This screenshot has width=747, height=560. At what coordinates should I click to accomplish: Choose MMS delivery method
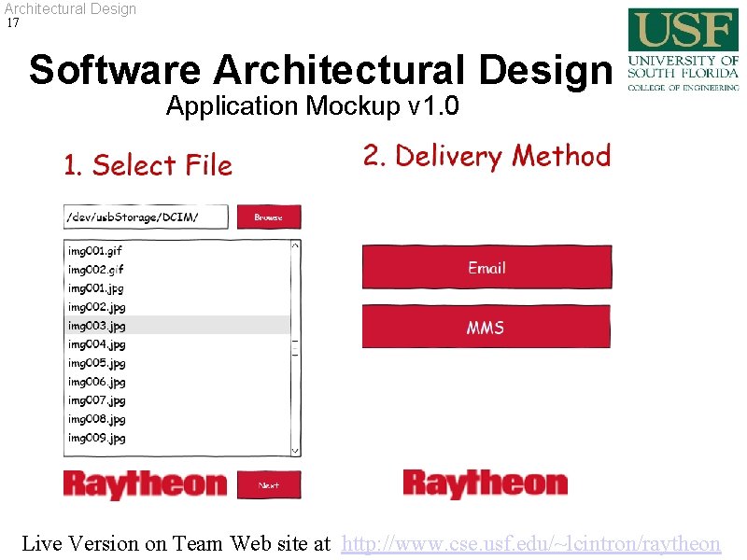[x=486, y=327]
